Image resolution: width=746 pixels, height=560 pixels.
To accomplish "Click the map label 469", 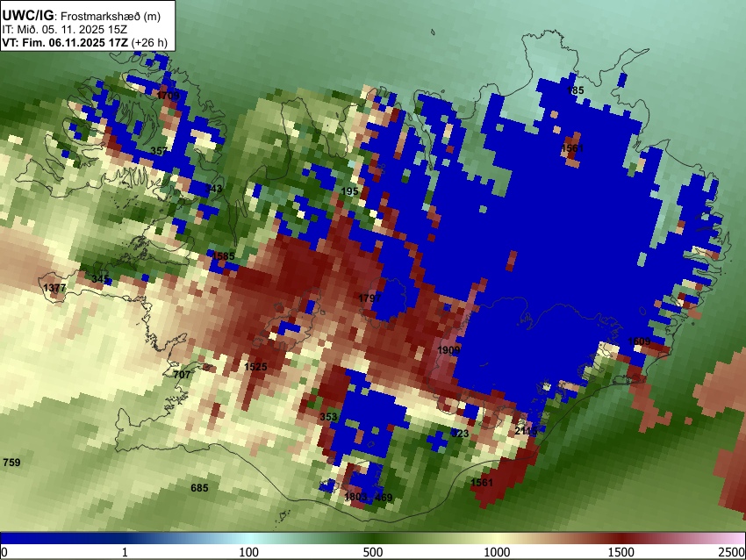I will 384,498.
